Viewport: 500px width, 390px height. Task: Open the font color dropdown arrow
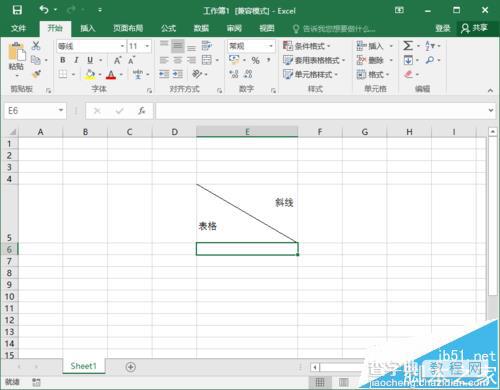pyautogui.click(x=121, y=74)
